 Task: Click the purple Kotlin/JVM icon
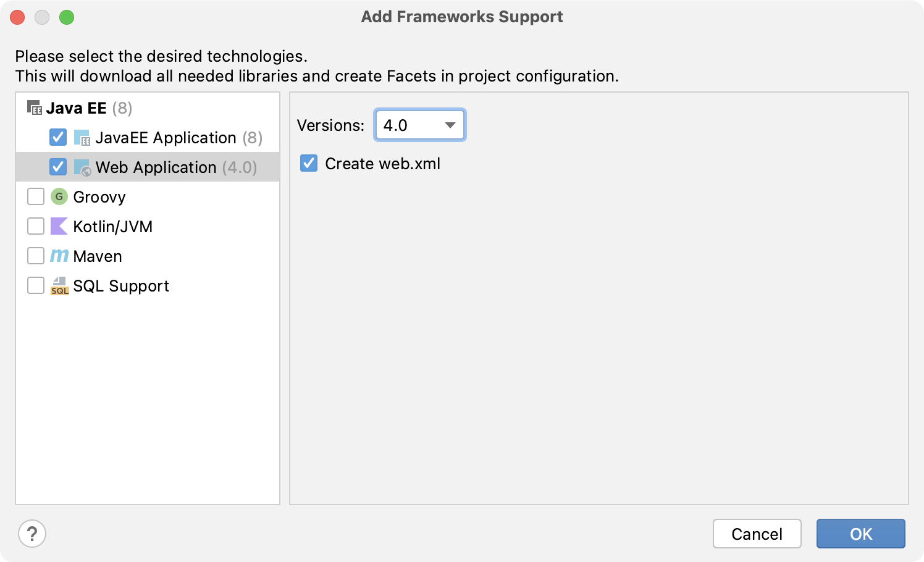point(59,227)
